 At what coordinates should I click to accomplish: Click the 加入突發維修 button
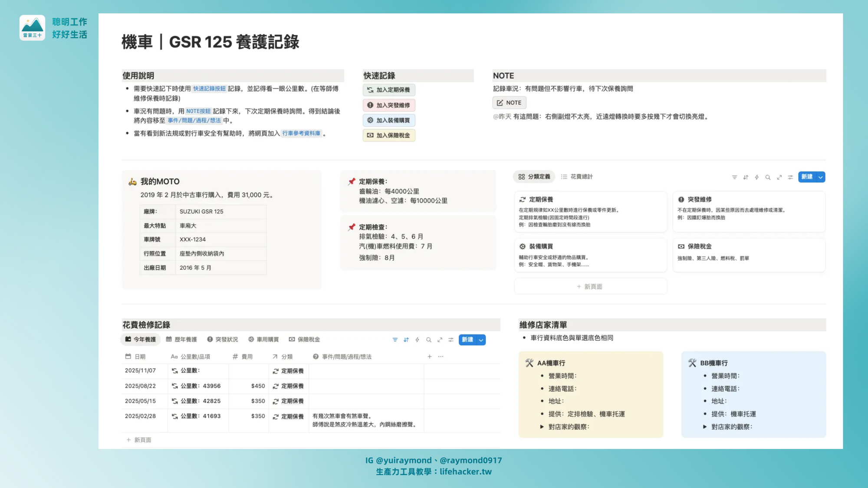pyautogui.click(x=389, y=105)
